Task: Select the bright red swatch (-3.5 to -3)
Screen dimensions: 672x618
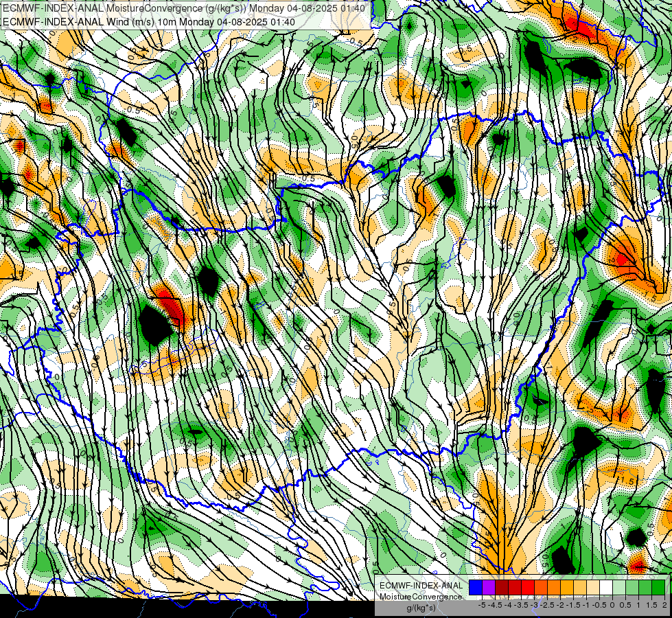Action: point(528,588)
